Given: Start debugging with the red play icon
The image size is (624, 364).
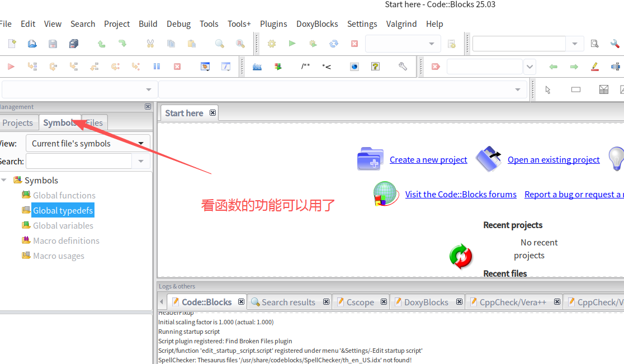Looking at the screenshot, I should (x=11, y=66).
